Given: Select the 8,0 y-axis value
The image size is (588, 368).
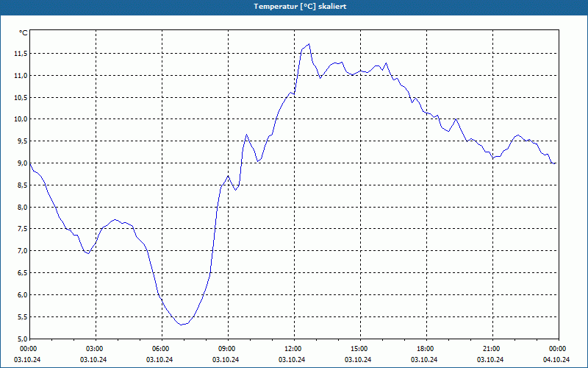Looking at the screenshot, I should coord(22,208).
